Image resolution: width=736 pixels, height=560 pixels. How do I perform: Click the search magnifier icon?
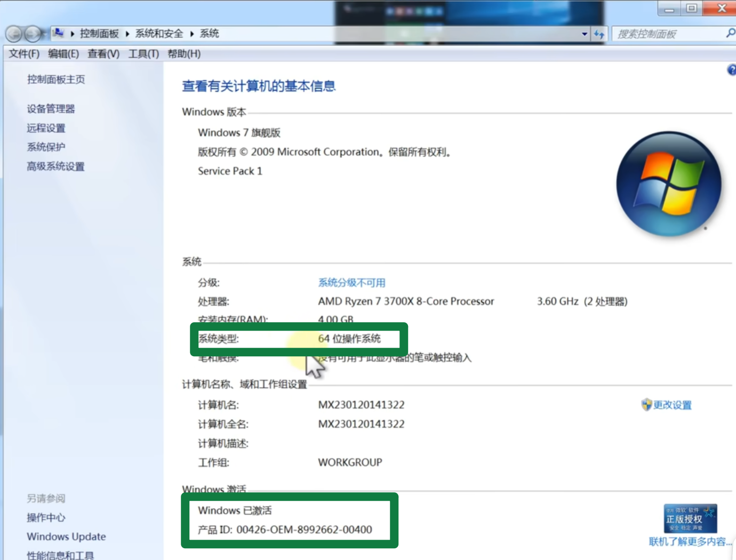(731, 33)
